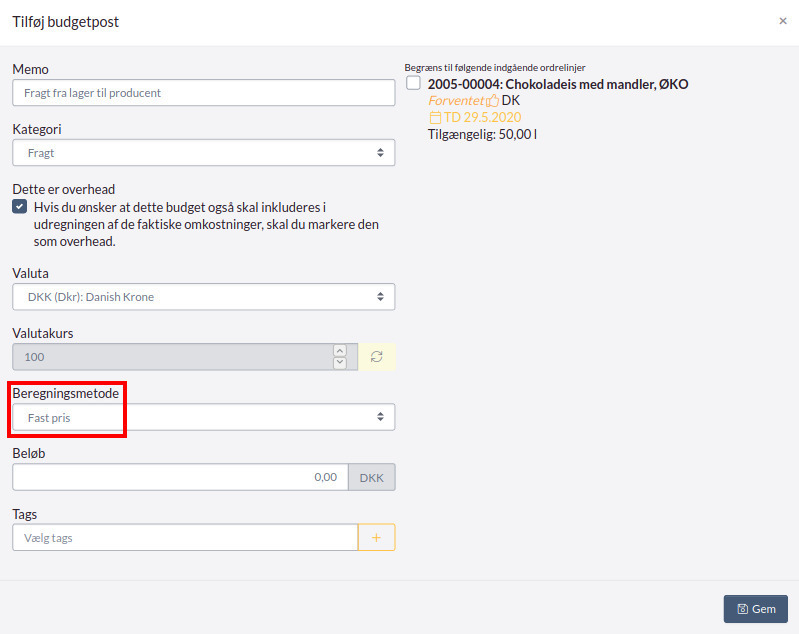This screenshot has width=799, height=634.
Task: Open the Valuta dropdown with Danish Krone
Action: point(204,297)
